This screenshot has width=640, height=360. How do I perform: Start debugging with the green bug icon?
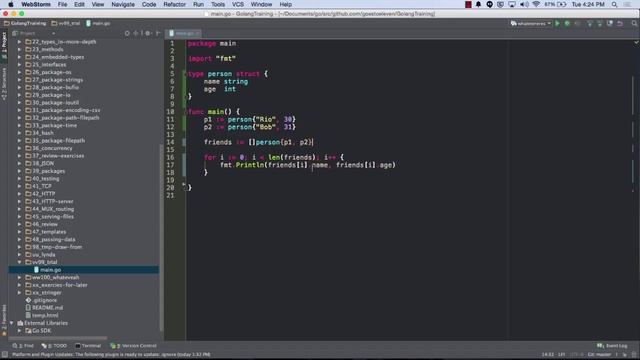pyautogui.click(x=567, y=24)
